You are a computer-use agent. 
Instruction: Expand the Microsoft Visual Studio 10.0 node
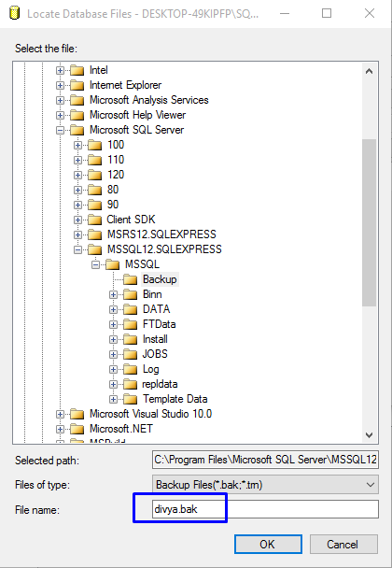(x=60, y=414)
